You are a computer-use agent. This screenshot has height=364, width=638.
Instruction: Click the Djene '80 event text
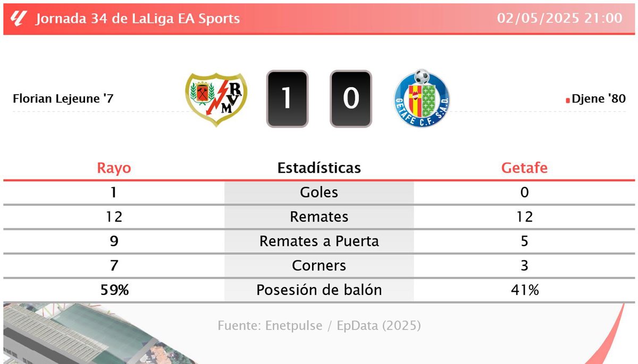coord(599,99)
